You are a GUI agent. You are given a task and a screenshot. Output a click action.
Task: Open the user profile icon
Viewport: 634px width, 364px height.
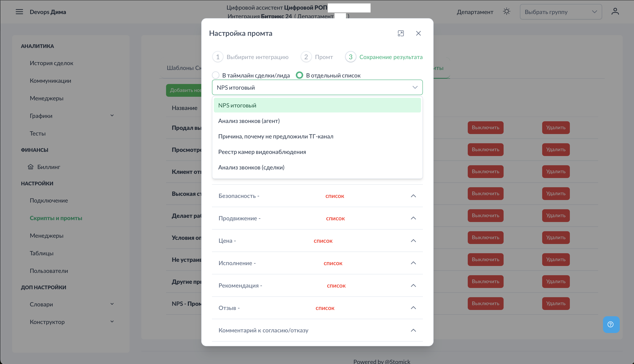point(615,12)
